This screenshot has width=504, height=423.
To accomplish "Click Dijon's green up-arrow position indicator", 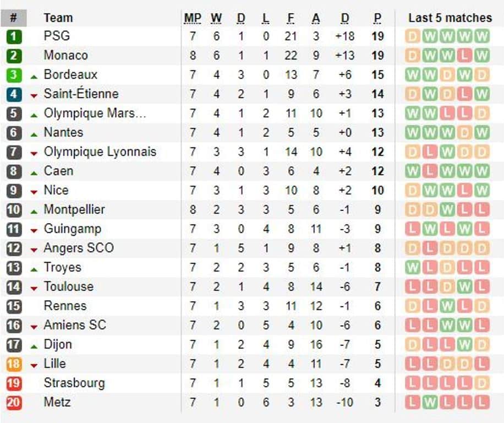I will coord(34,347).
